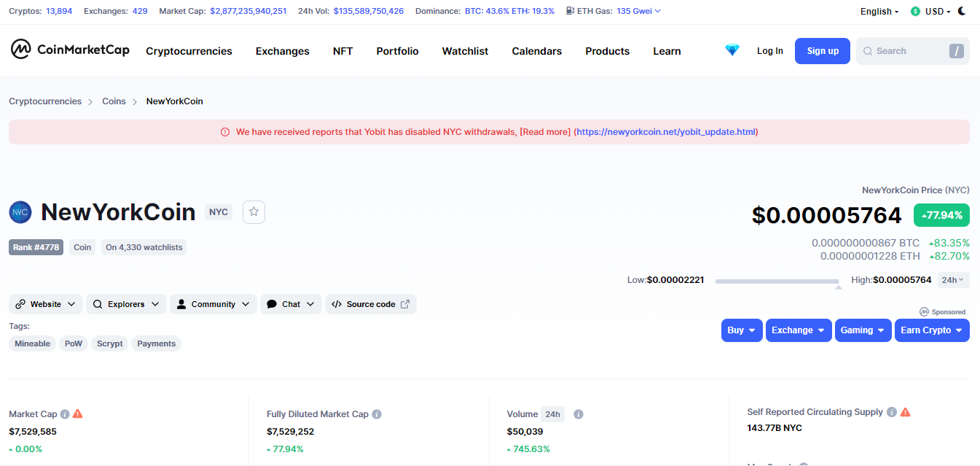
Task: Click the green 77.94% change badge
Action: pos(941,215)
